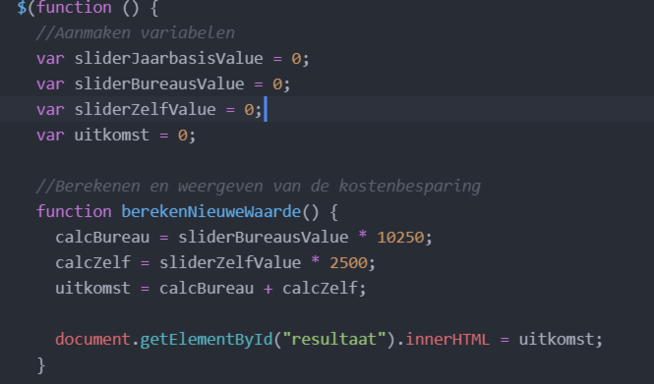Click calcBureau at the start of its assignment

pos(102,237)
